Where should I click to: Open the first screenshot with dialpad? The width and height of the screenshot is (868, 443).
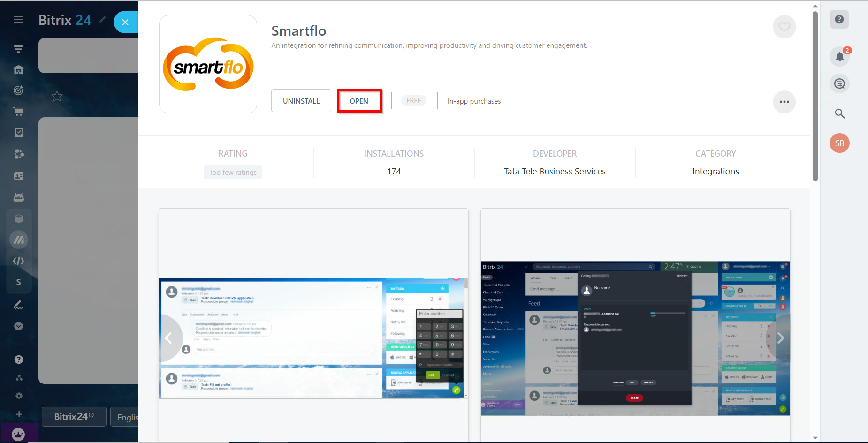coord(313,338)
